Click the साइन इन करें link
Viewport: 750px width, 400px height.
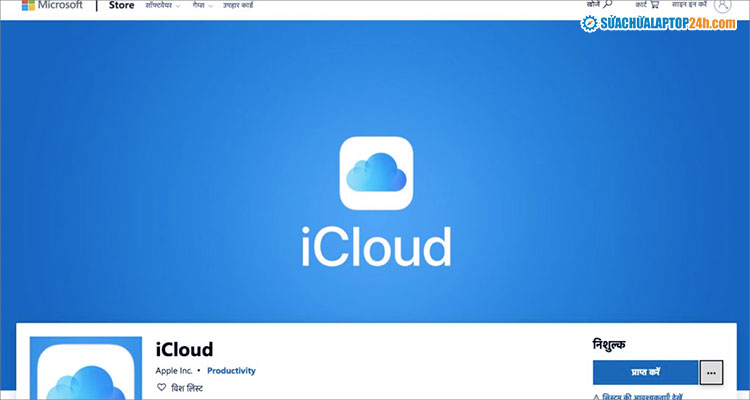(x=689, y=4)
